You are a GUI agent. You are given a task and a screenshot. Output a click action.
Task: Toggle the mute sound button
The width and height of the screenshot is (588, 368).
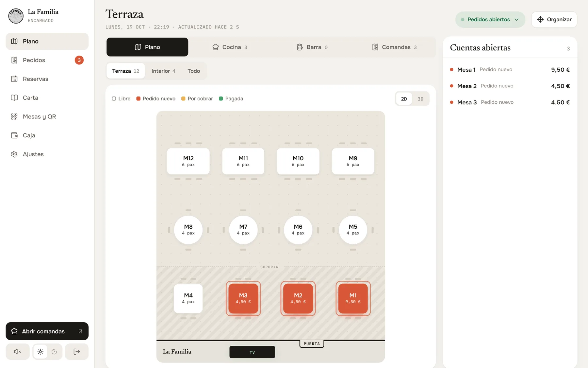click(x=18, y=352)
